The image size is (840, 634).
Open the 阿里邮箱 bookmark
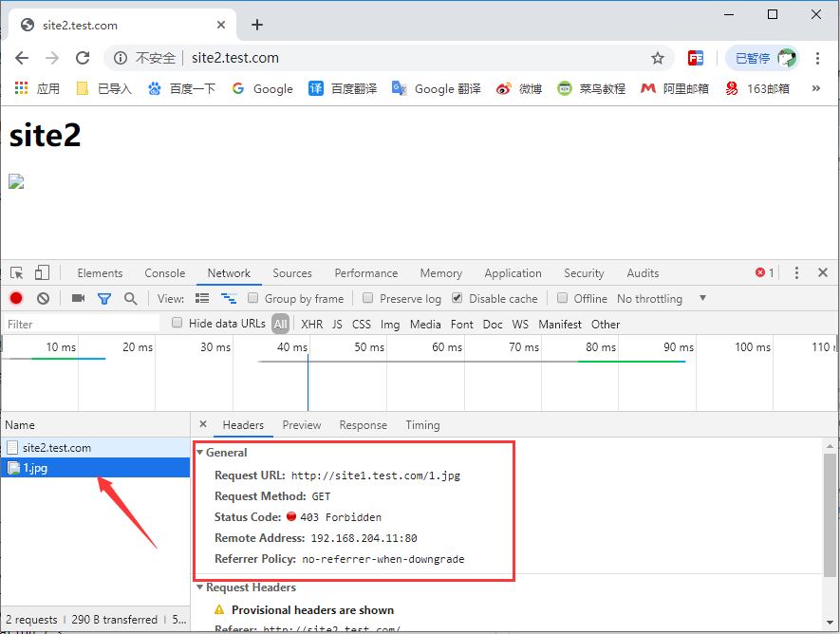[x=675, y=88]
